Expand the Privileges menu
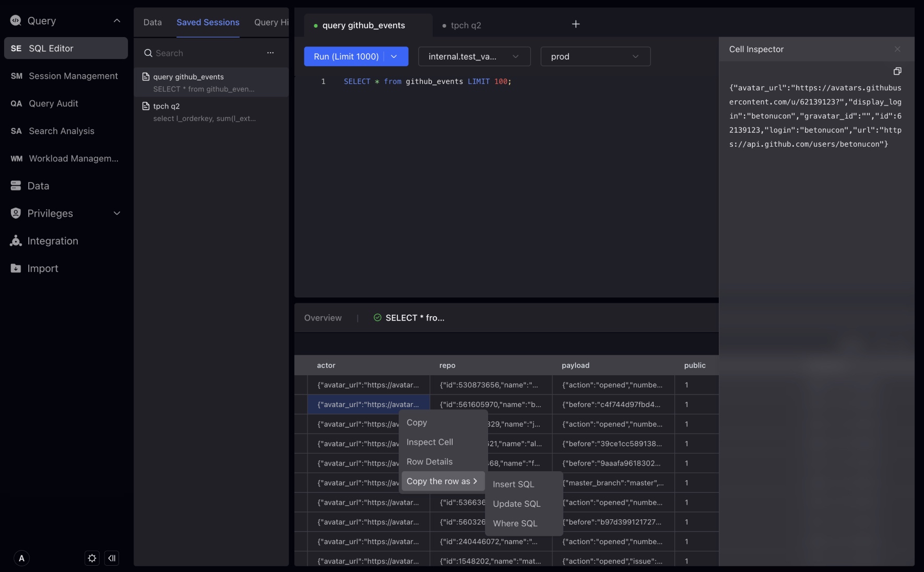The width and height of the screenshot is (924, 572). click(x=117, y=213)
